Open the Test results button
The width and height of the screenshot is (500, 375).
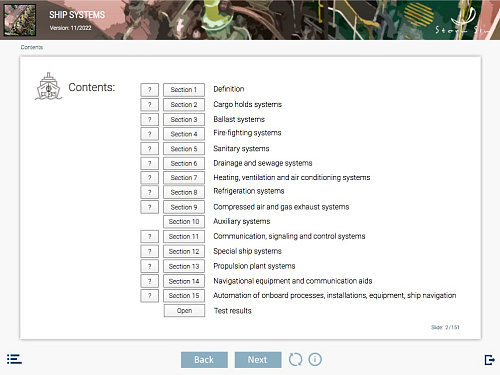(x=184, y=311)
